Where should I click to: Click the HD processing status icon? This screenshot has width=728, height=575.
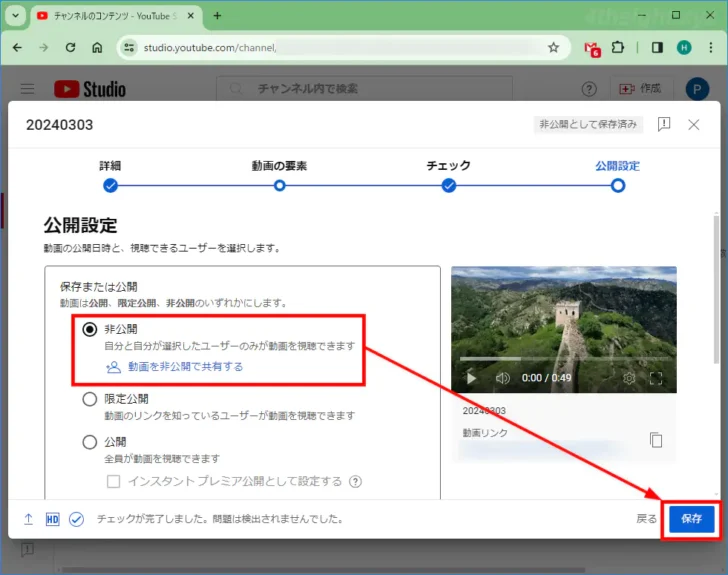pyautogui.click(x=52, y=519)
